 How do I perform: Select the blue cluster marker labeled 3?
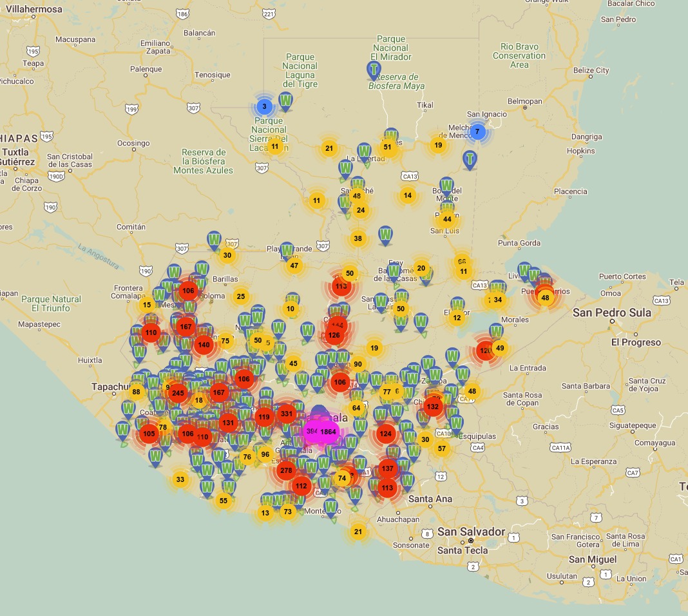[264, 106]
